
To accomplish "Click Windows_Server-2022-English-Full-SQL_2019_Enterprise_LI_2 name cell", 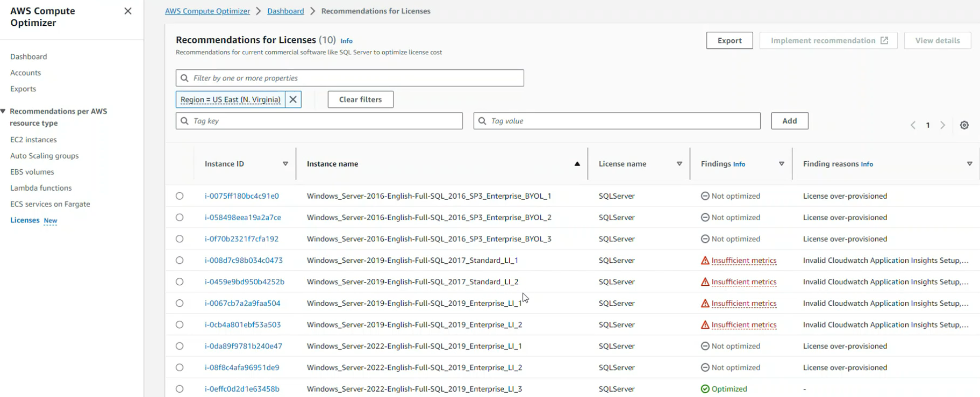I will (414, 368).
